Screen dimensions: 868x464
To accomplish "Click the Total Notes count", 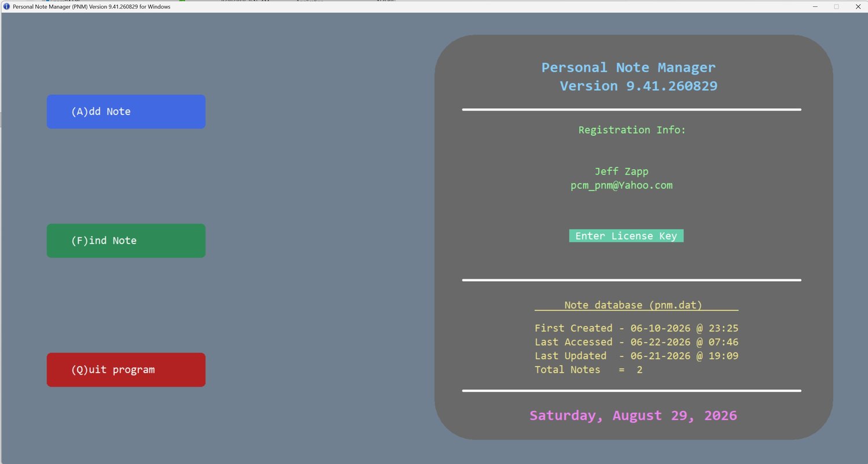I will [x=589, y=370].
